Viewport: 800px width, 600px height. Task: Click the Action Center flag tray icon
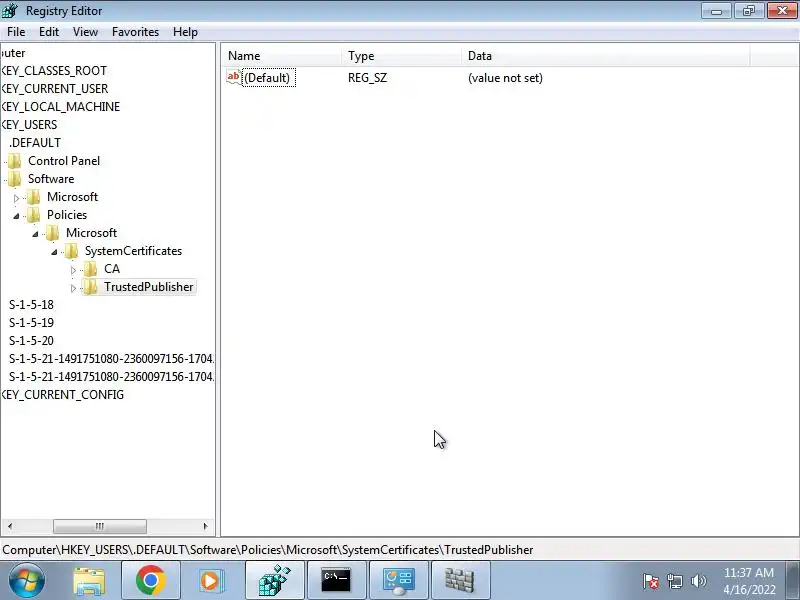coord(651,581)
